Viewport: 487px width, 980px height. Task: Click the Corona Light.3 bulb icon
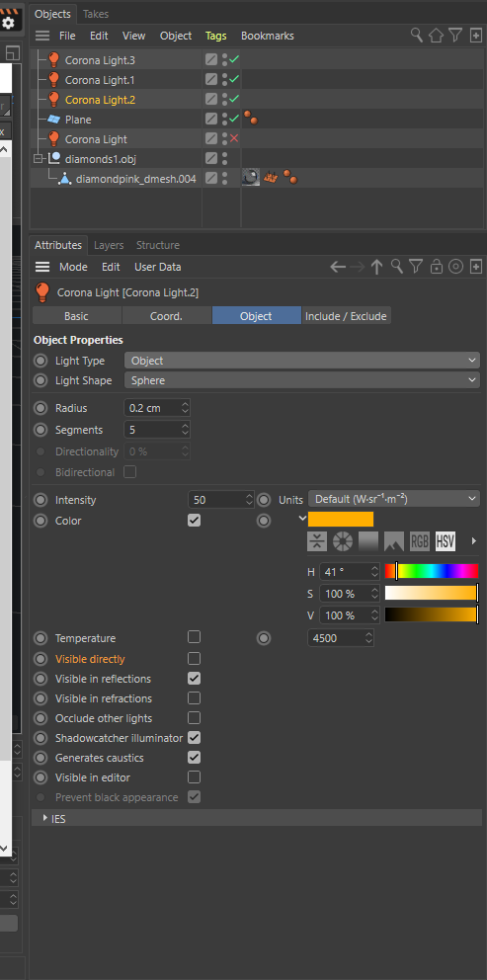(53, 60)
